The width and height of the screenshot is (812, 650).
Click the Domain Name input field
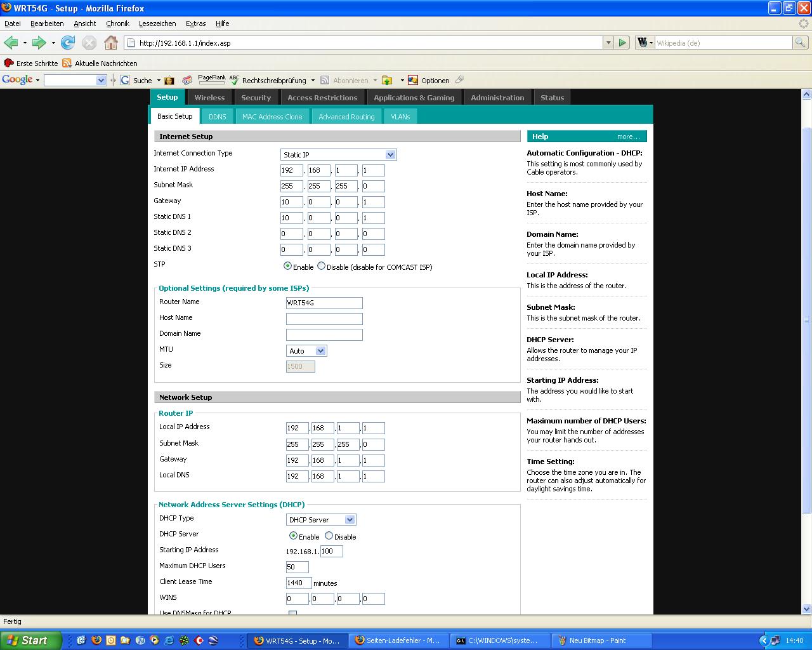[x=324, y=335]
